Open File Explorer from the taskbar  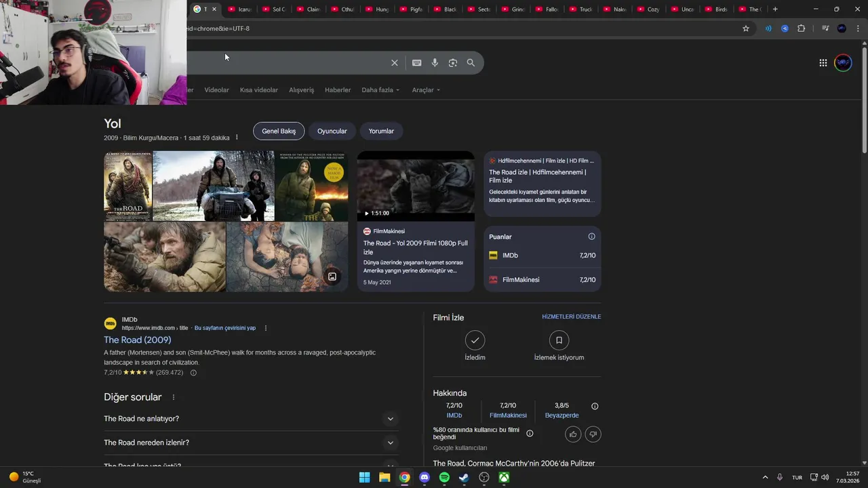click(x=384, y=477)
